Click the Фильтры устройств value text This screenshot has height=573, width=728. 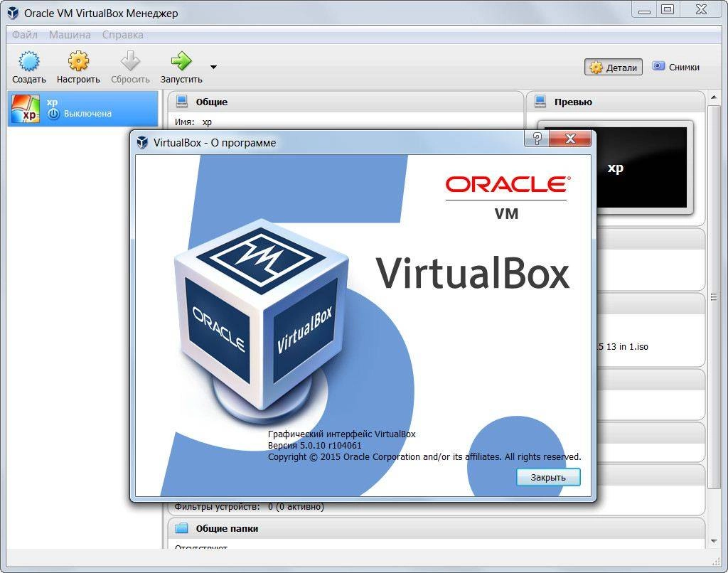[296, 507]
